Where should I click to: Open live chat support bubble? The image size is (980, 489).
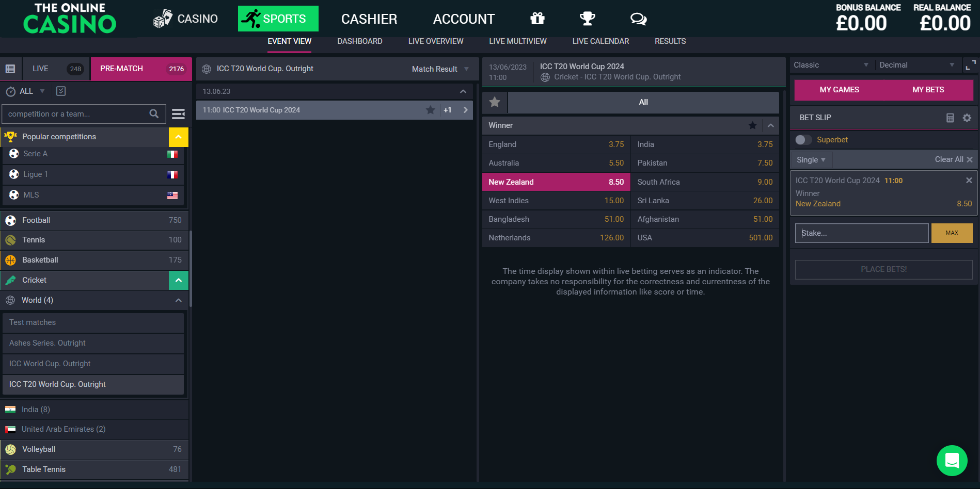pos(952,460)
